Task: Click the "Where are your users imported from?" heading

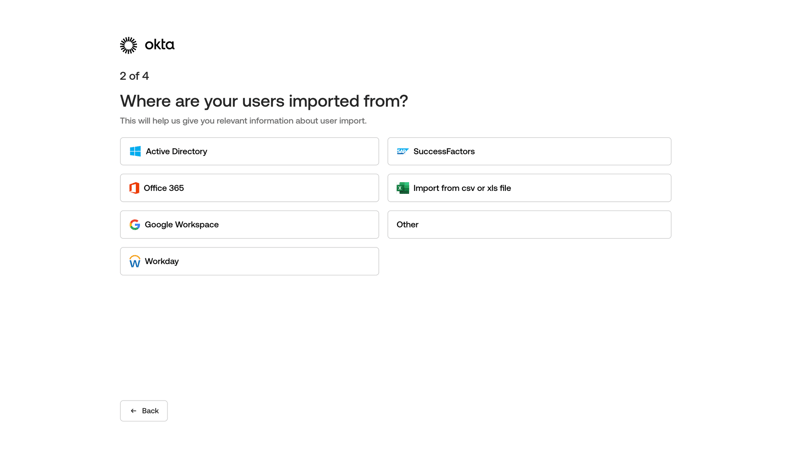Action: tap(264, 101)
